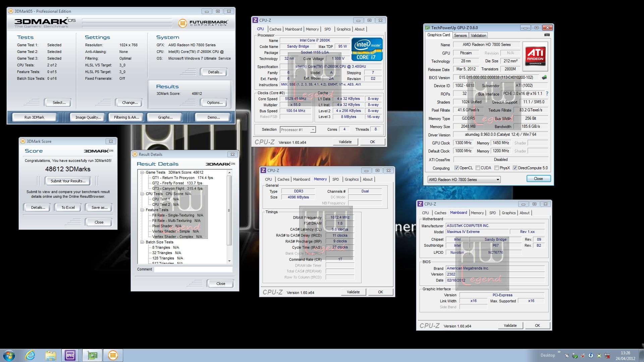
Task: Toggle the OpenCL checkbox in GPU-Z
Action: [457, 168]
